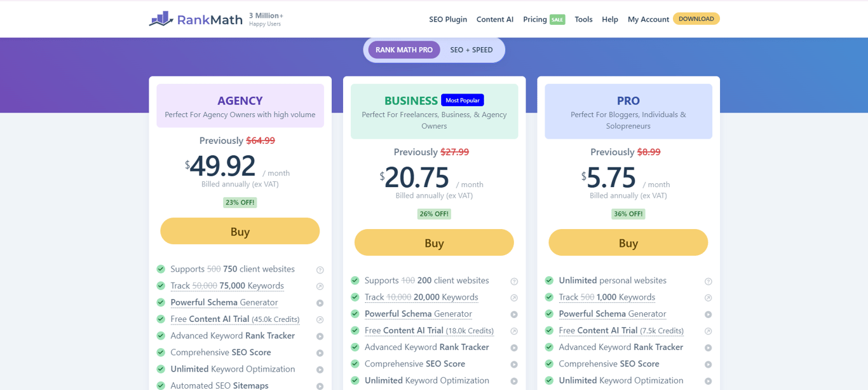Click the 3 Million+ Happy Users text
The height and width of the screenshot is (390, 868).
tap(266, 19)
